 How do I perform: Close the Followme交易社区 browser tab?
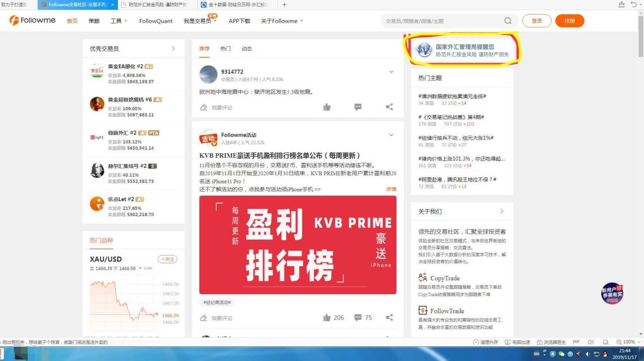pyautogui.click(x=112, y=5)
